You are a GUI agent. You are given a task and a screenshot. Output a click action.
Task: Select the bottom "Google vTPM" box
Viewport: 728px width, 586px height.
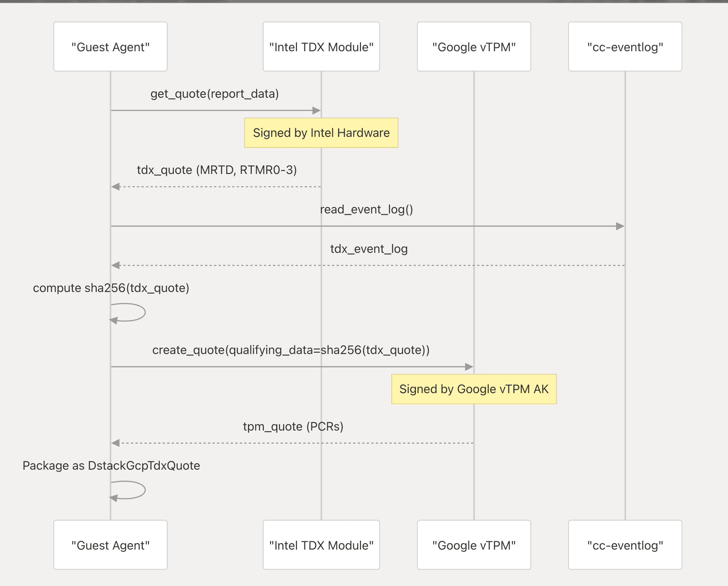click(474, 545)
